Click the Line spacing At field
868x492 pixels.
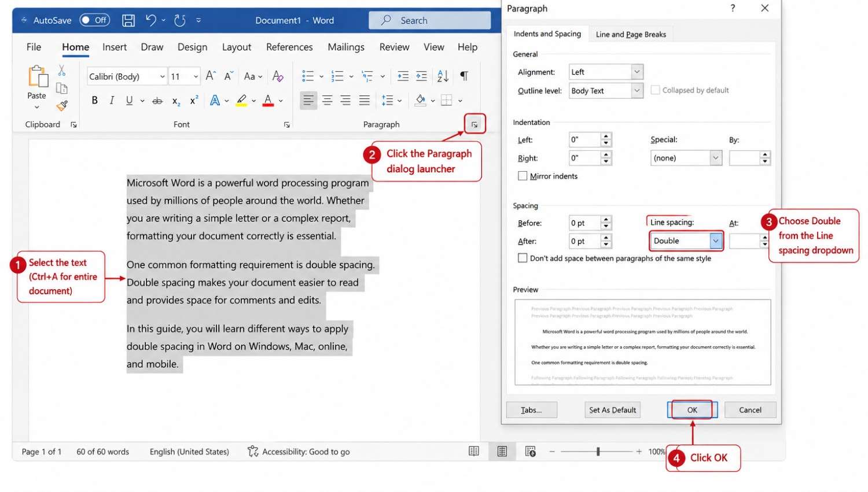pyautogui.click(x=745, y=241)
